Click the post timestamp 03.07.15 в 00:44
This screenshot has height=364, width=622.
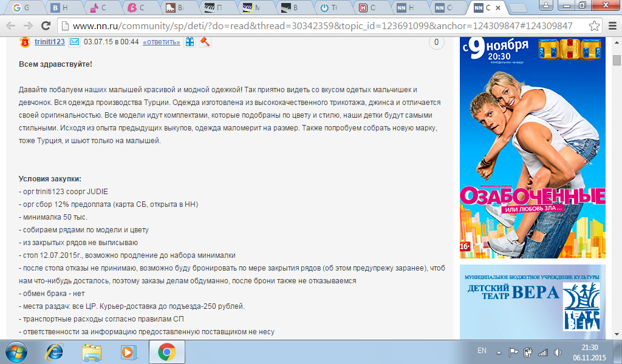[112, 42]
